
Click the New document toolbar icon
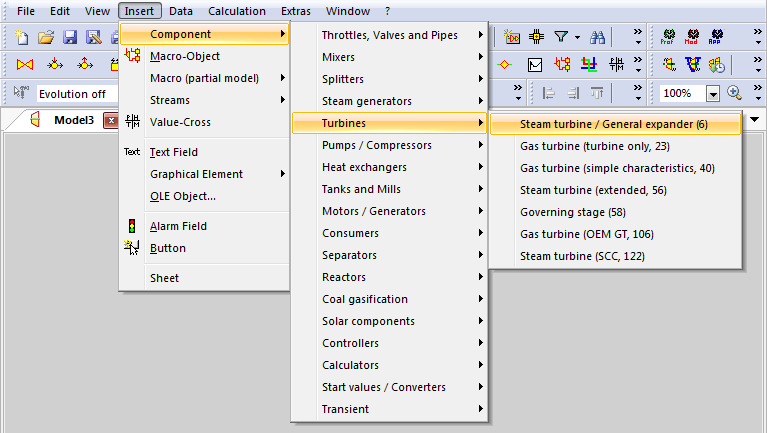pyautogui.click(x=22, y=37)
